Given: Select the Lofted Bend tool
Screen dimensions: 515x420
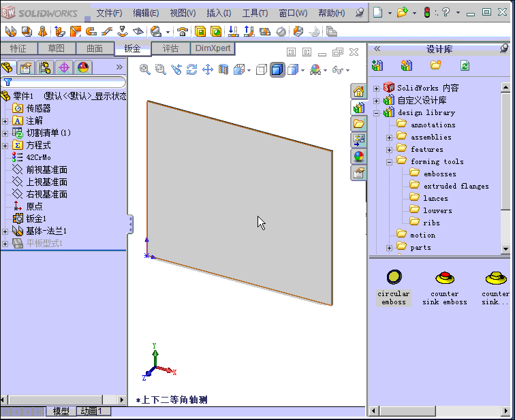Looking at the screenshot, I should (x=42, y=31).
